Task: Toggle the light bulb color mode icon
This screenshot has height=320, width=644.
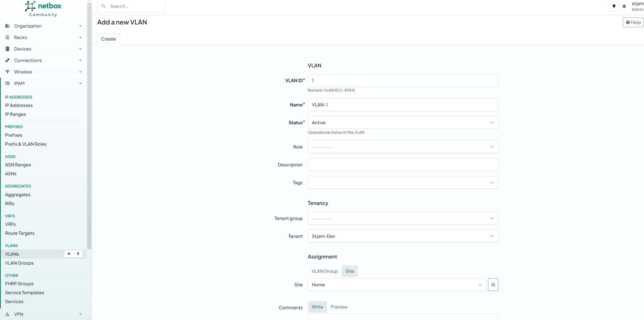Action: (x=614, y=6)
